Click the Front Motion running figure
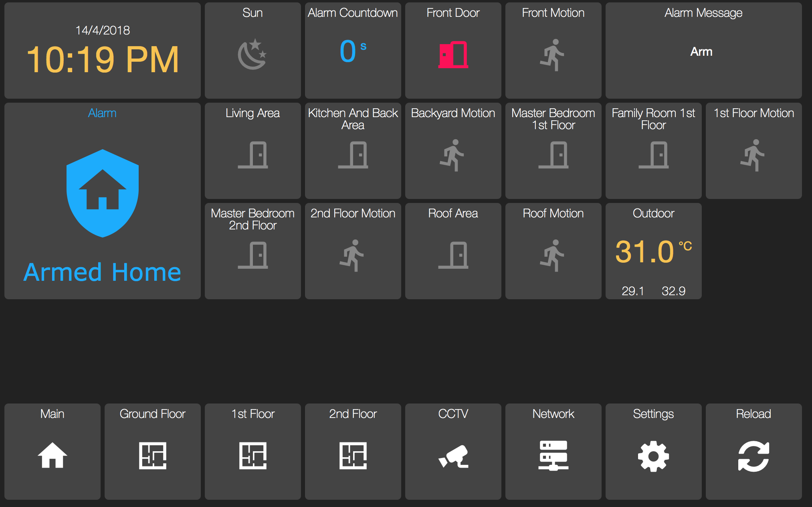This screenshot has height=507, width=812. click(553, 55)
